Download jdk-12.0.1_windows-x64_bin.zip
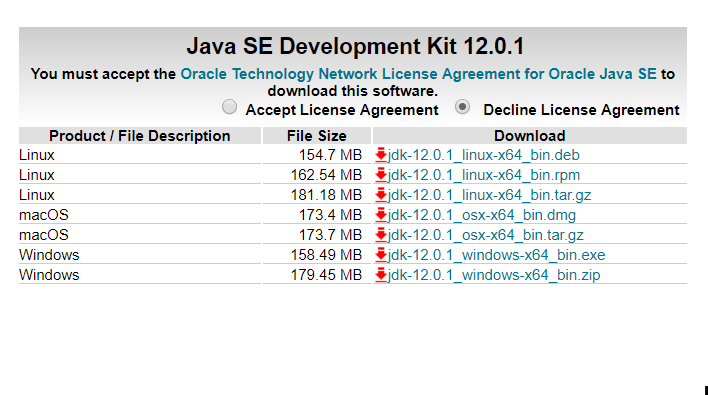 [x=494, y=274]
